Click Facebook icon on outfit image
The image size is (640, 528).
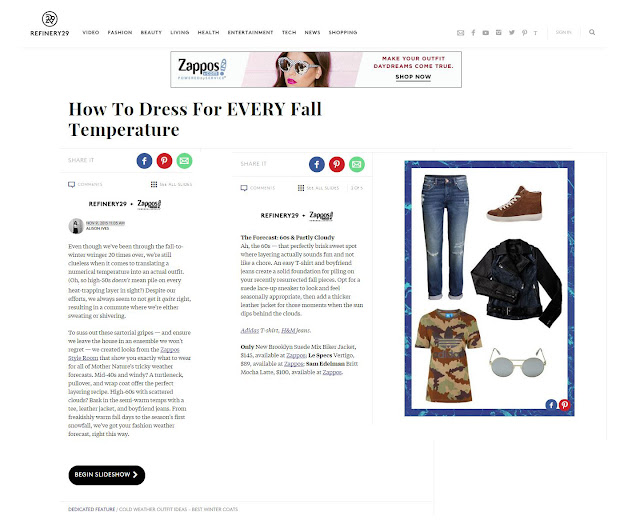tap(551, 404)
